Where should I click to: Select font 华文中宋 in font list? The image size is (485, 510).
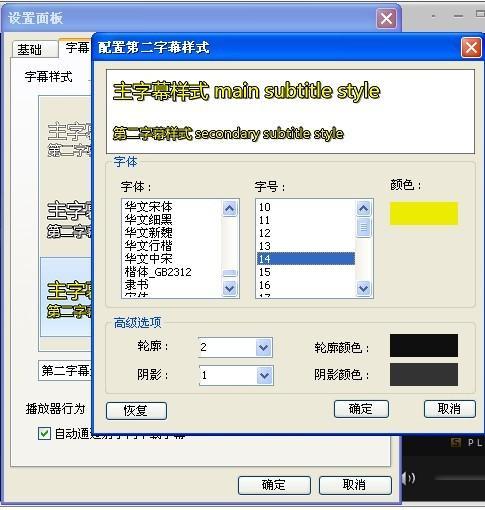click(149, 259)
